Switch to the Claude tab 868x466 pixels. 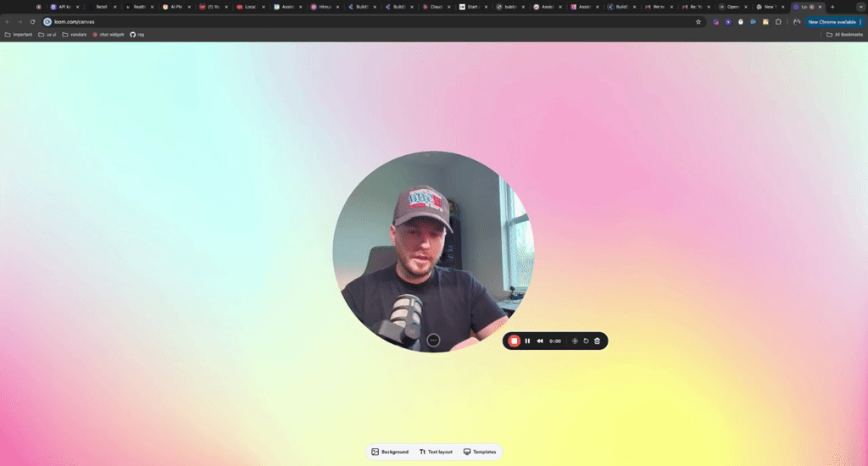[x=435, y=7]
